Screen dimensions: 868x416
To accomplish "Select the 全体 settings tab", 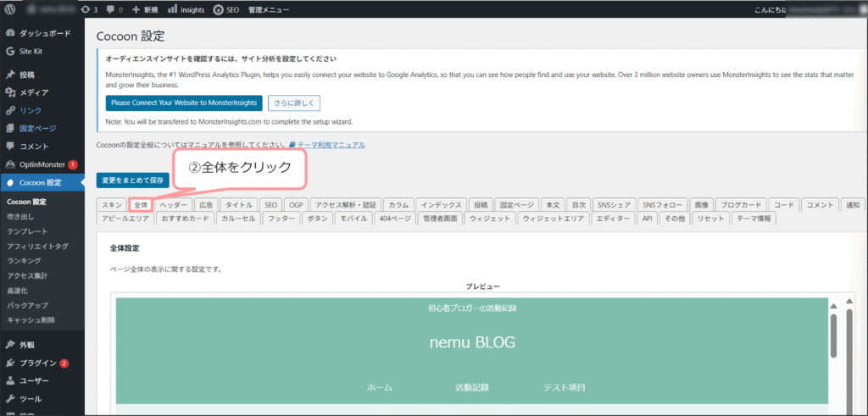I will pos(141,205).
